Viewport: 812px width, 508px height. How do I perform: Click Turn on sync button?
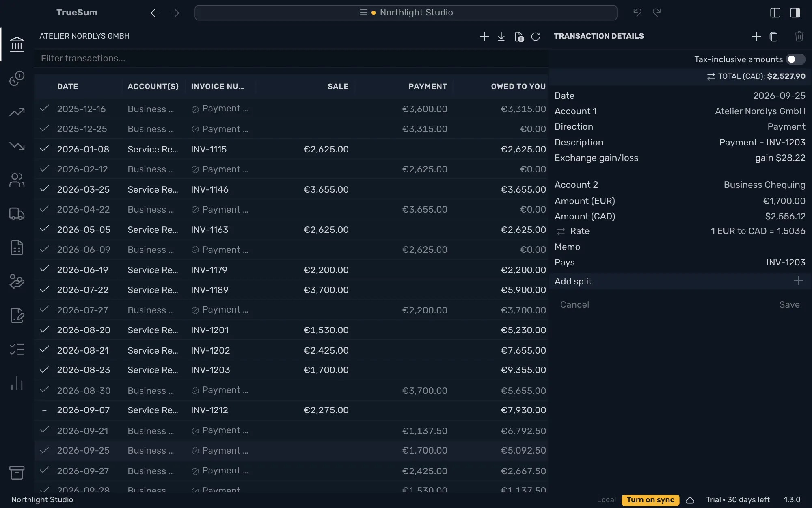coord(650,500)
